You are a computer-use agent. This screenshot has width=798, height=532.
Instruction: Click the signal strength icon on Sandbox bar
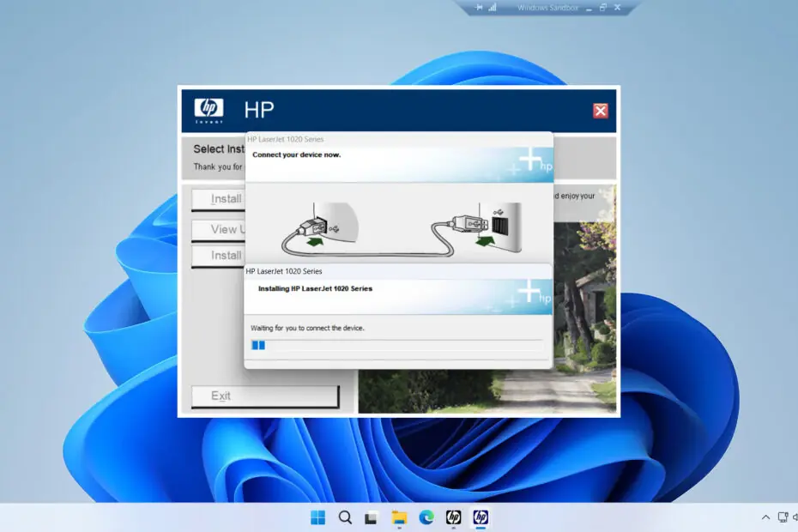point(493,8)
